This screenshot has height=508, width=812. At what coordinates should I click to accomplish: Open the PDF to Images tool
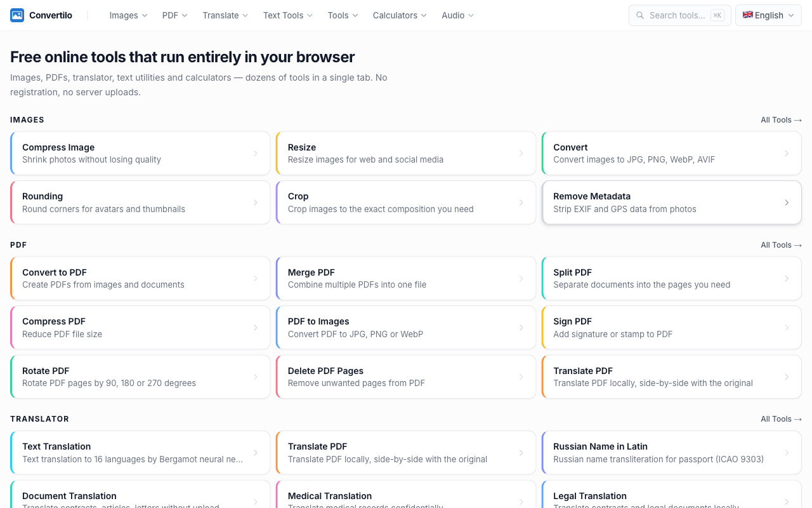[406, 328]
